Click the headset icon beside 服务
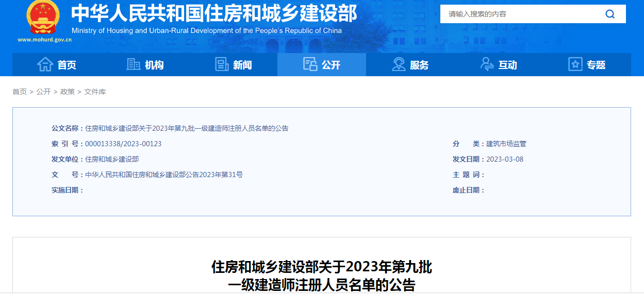Screen dimensions: 644x294 (399, 64)
